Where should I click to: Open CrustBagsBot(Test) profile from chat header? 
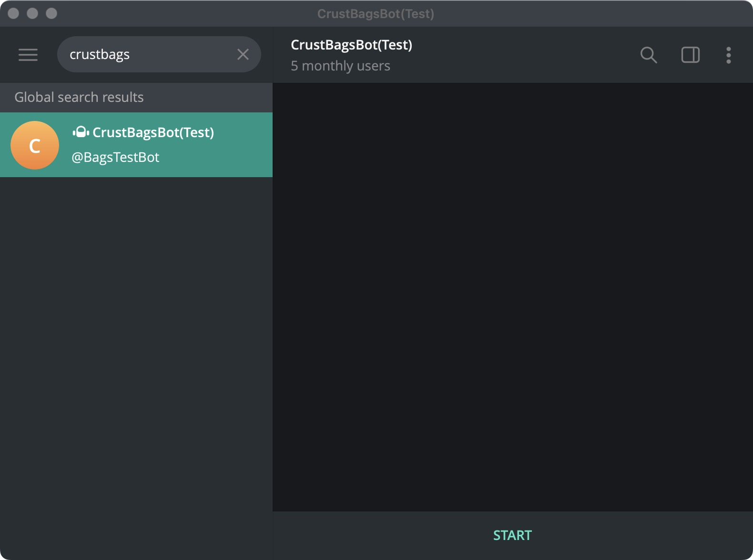351,45
